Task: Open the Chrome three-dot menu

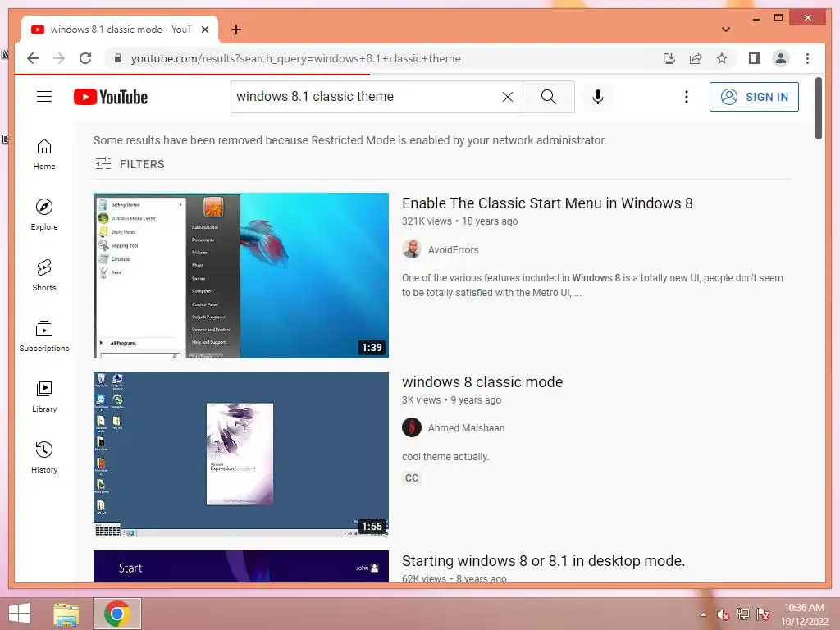Action: coord(807,58)
